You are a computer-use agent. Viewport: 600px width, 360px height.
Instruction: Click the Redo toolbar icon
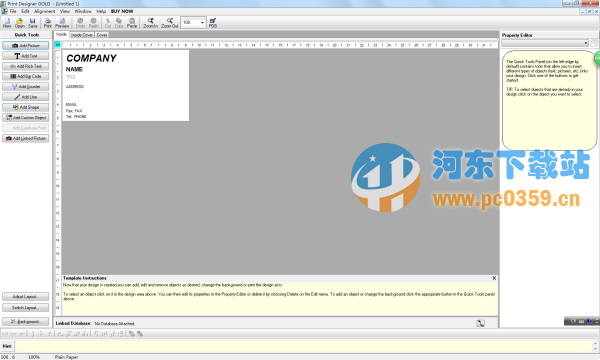point(94,23)
